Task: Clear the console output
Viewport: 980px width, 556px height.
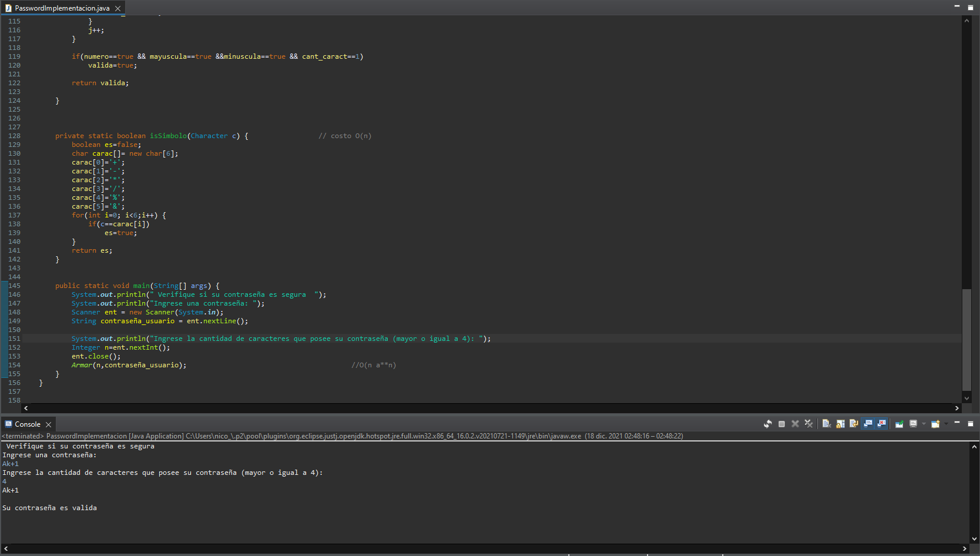Action: pyautogui.click(x=826, y=424)
